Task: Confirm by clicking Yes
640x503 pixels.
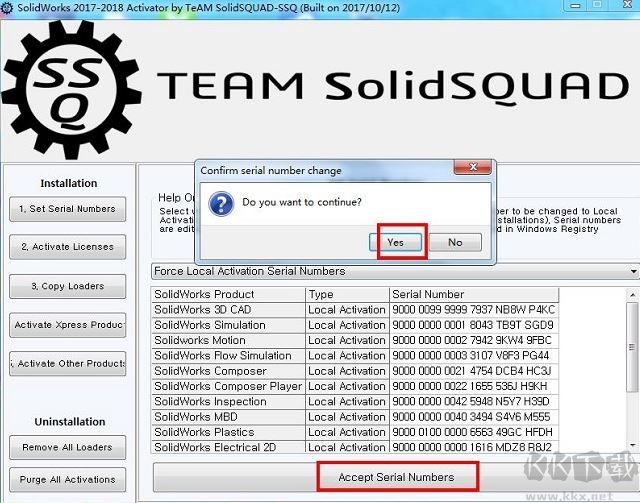Action: (395, 242)
